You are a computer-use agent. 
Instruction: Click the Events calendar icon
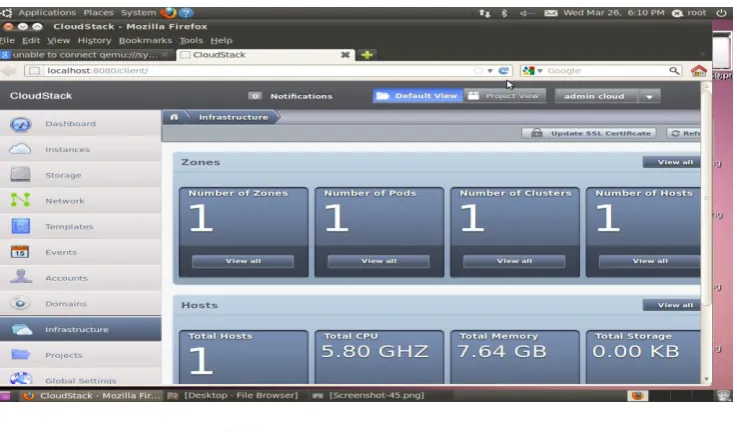[x=20, y=252]
